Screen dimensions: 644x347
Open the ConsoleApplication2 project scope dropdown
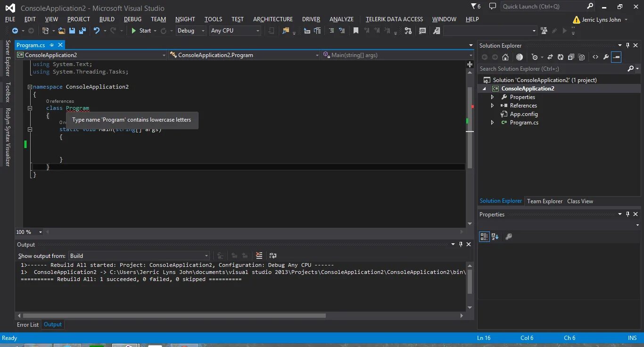click(x=91, y=55)
